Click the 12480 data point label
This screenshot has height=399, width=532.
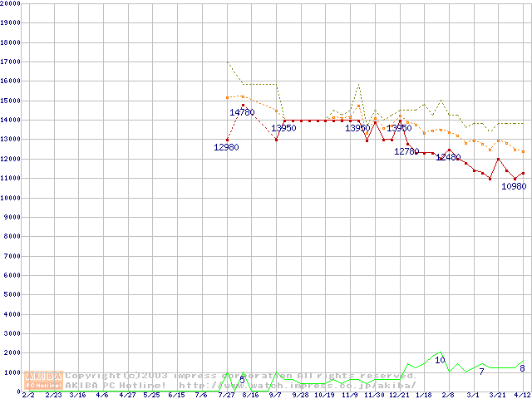448,157
